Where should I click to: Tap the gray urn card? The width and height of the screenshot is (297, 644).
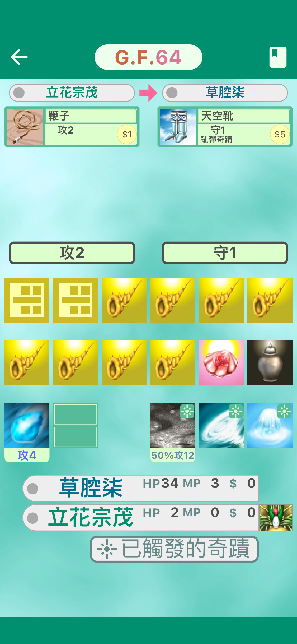[270, 363]
